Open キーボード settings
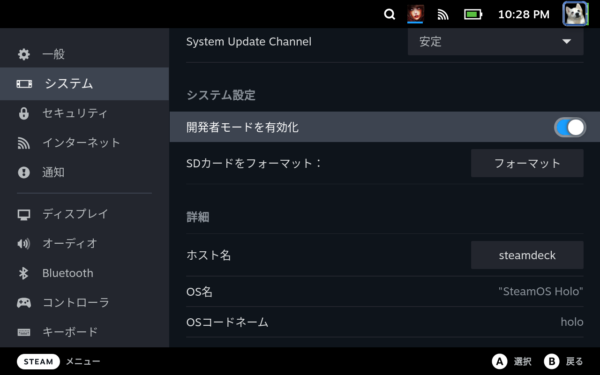Image resolution: width=600 pixels, height=375 pixels. tap(84, 332)
